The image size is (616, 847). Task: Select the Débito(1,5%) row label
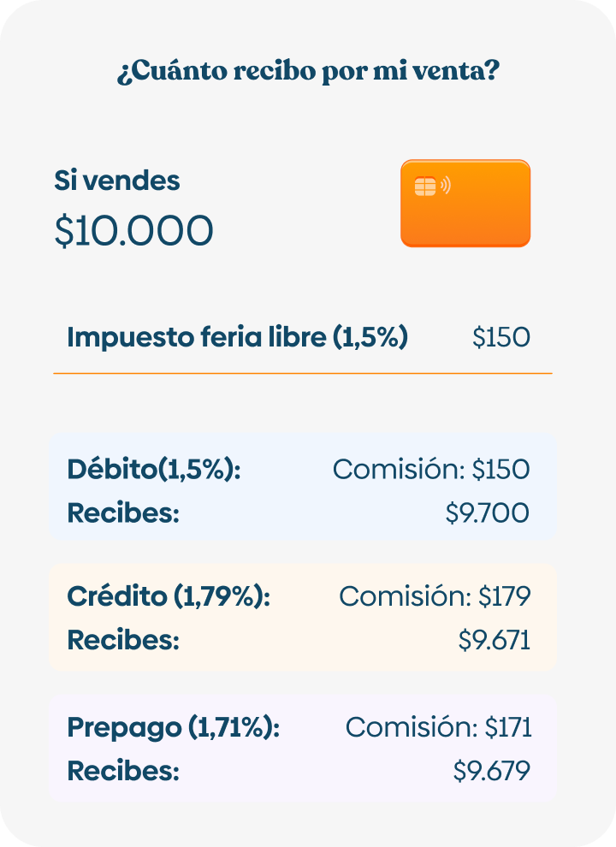154,469
